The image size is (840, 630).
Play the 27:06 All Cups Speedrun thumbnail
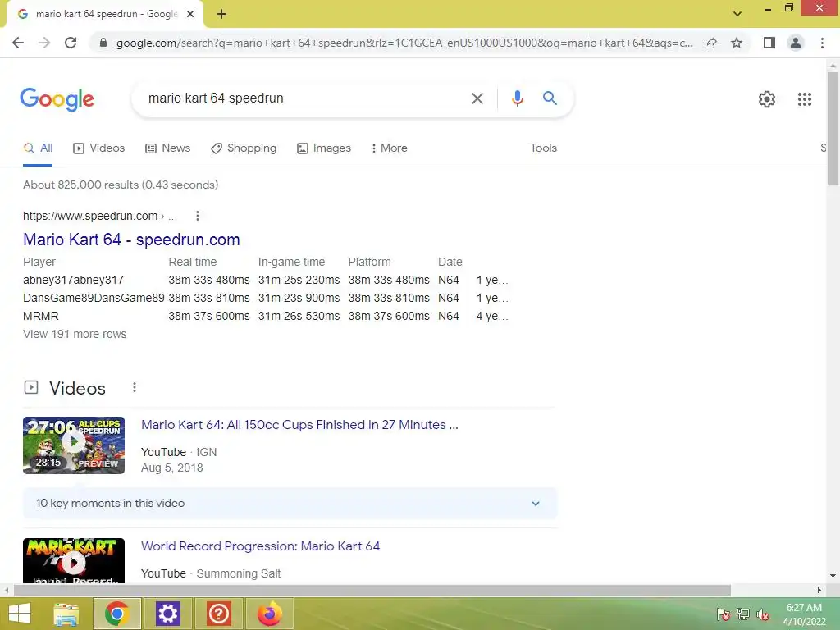pyautogui.click(x=74, y=445)
